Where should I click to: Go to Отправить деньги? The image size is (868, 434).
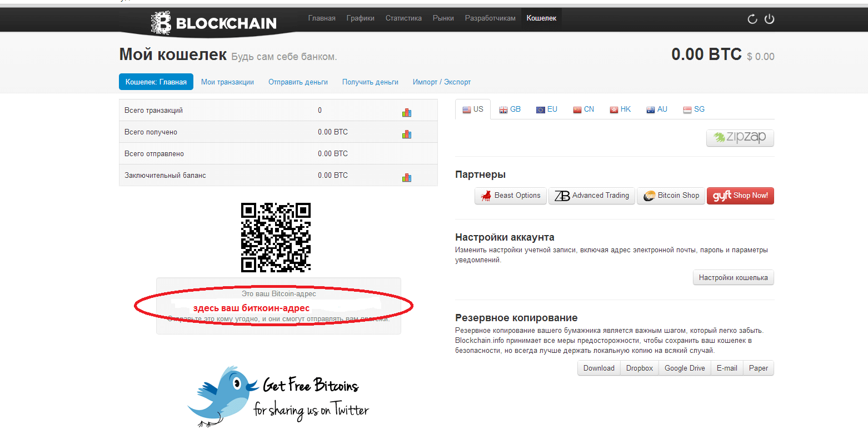298,82
